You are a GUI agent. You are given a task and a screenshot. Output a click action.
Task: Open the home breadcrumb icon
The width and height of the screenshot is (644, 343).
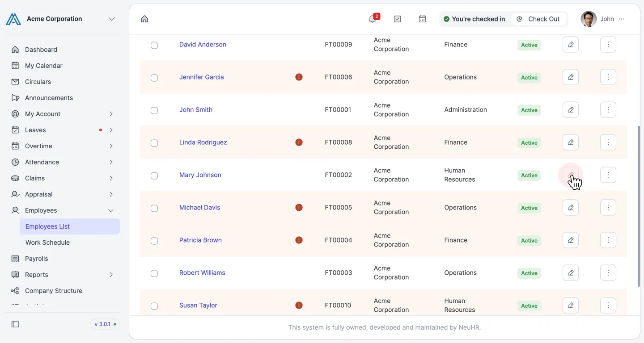coord(144,19)
